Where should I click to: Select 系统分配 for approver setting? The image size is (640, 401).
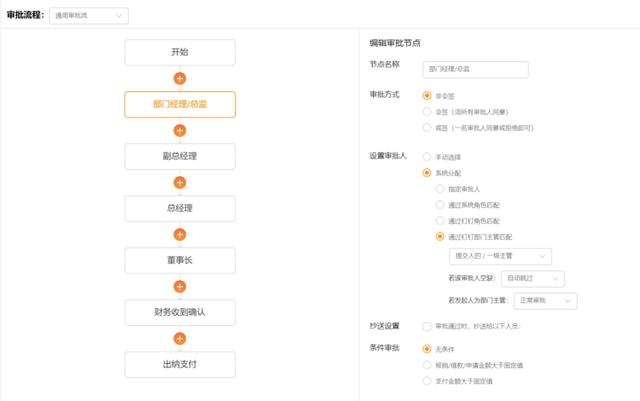click(427, 173)
